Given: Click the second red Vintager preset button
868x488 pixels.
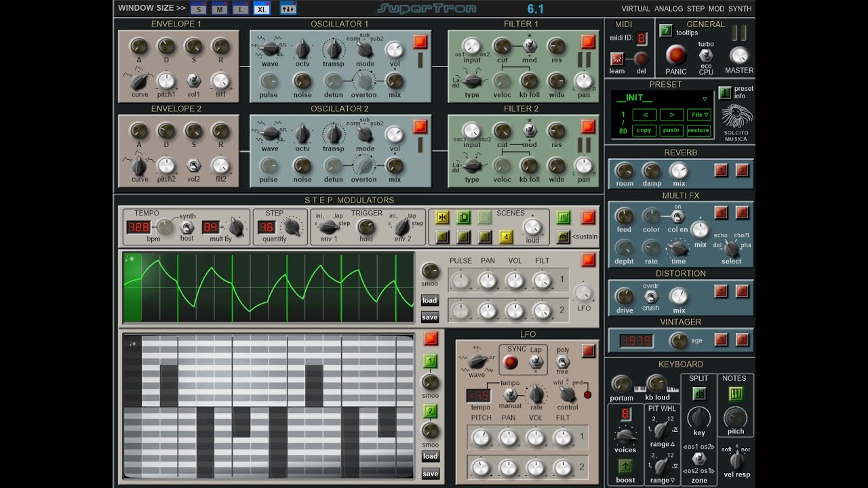Looking at the screenshot, I should [x=743, y=340].
